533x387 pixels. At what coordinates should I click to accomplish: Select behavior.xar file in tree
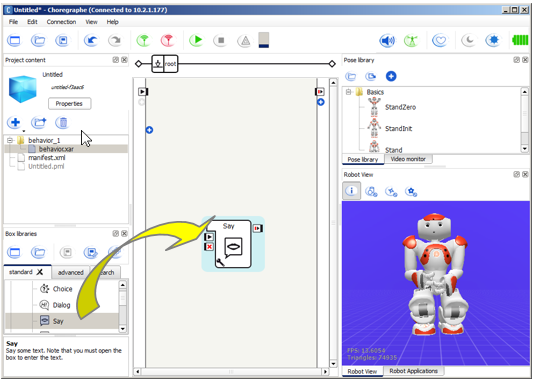[56, 149]
